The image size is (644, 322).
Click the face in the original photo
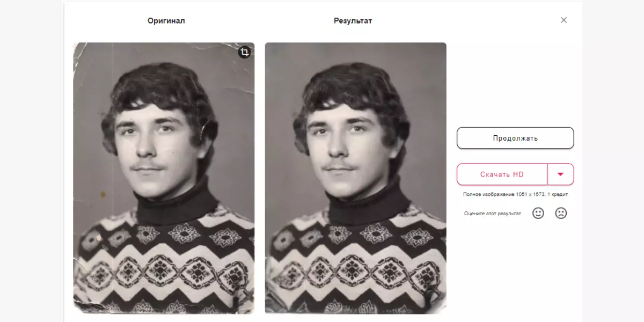coord(153,148)
